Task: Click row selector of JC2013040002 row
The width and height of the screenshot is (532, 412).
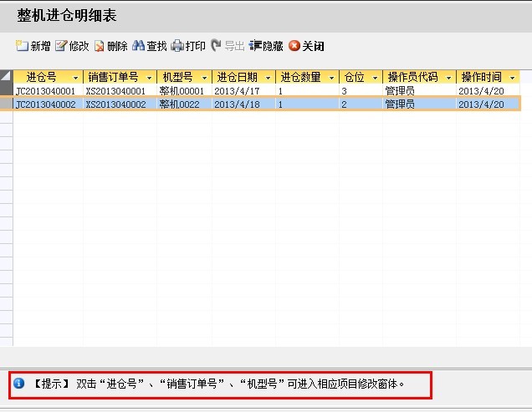Action: 7,104
